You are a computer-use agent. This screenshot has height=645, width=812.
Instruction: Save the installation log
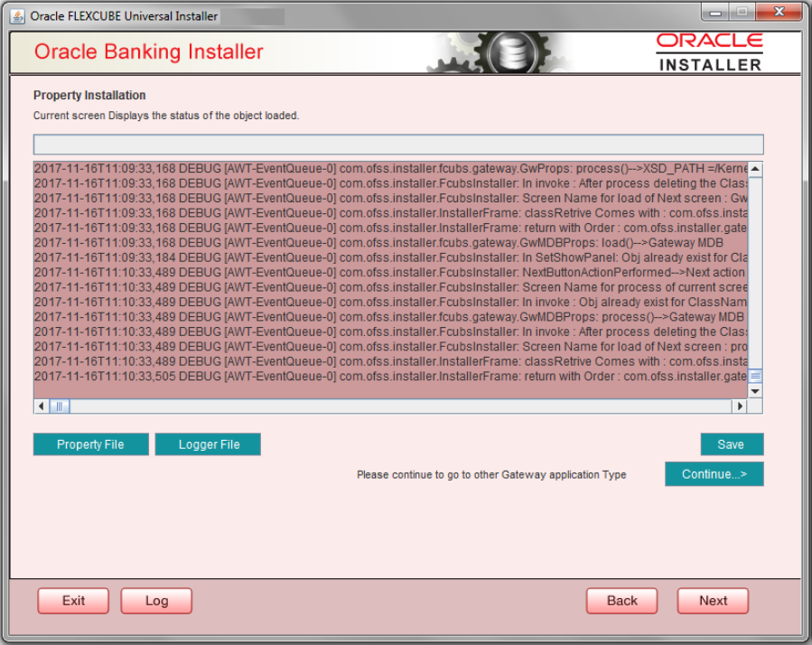[732, 444]
